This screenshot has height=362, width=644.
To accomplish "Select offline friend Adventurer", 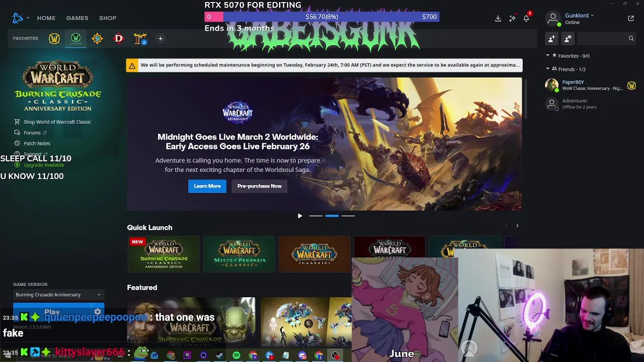I will (x=591, y=104).
